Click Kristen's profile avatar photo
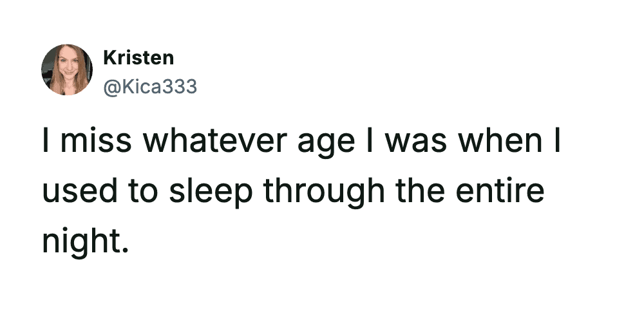The height and width of the screenshot is (309, 644). pyautogui.click(x=67, y=70)
